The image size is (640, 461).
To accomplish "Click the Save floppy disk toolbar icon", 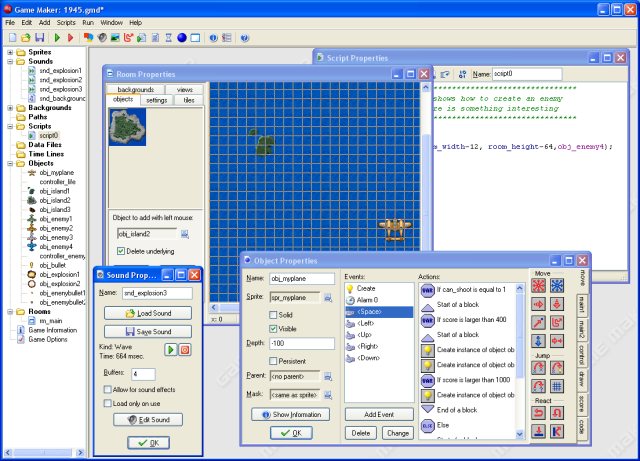I will coord(40,38).
